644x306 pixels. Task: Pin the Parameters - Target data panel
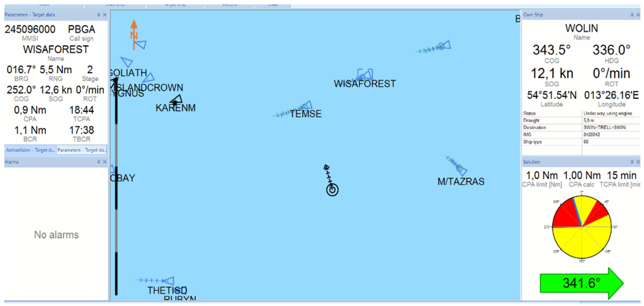coord(99,15)
